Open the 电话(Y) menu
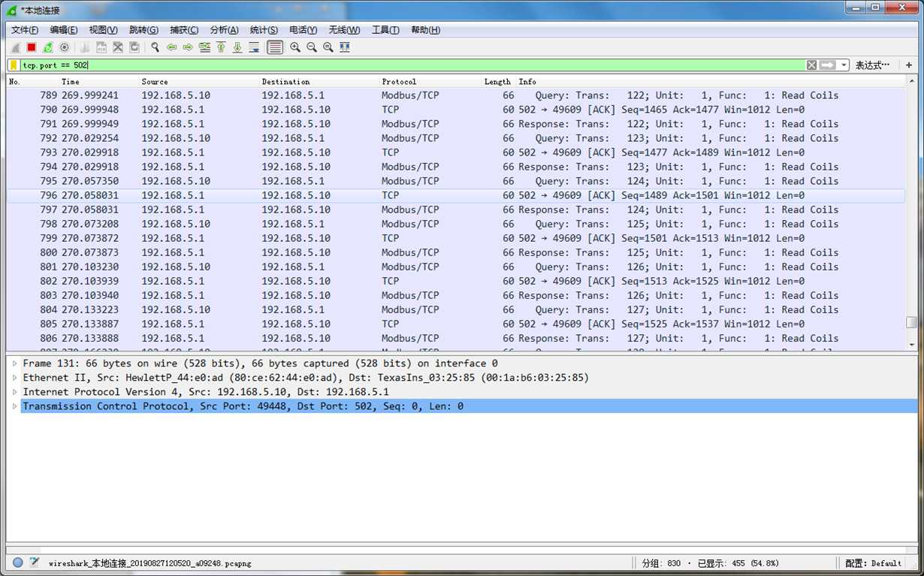 point(303,30)
